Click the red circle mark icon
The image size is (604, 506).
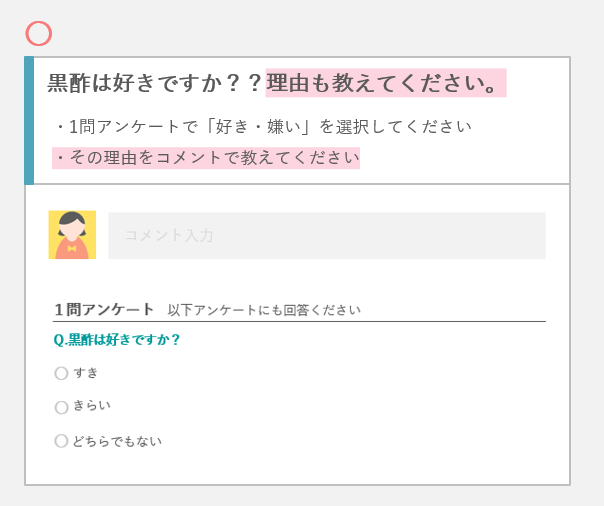click(39, 34)
